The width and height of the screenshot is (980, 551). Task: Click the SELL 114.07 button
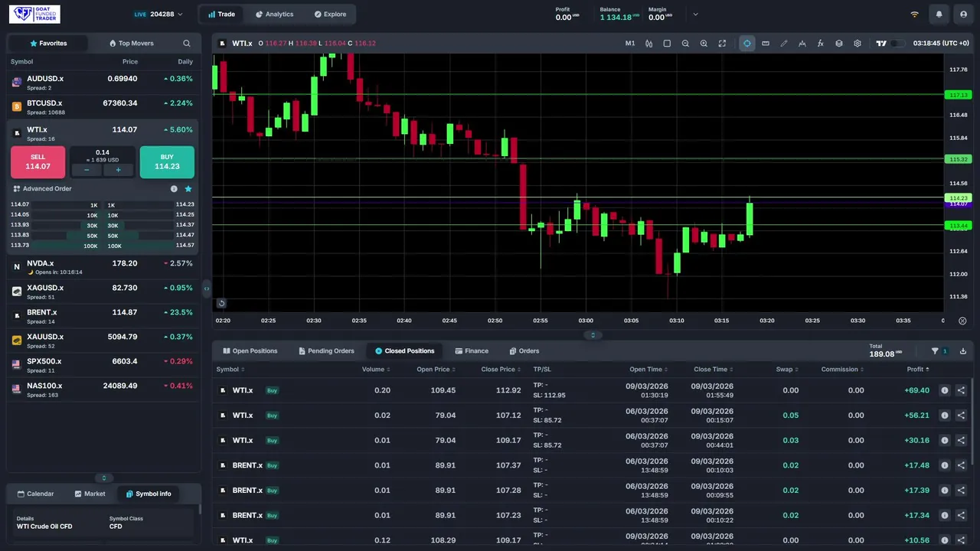point(38,162)
